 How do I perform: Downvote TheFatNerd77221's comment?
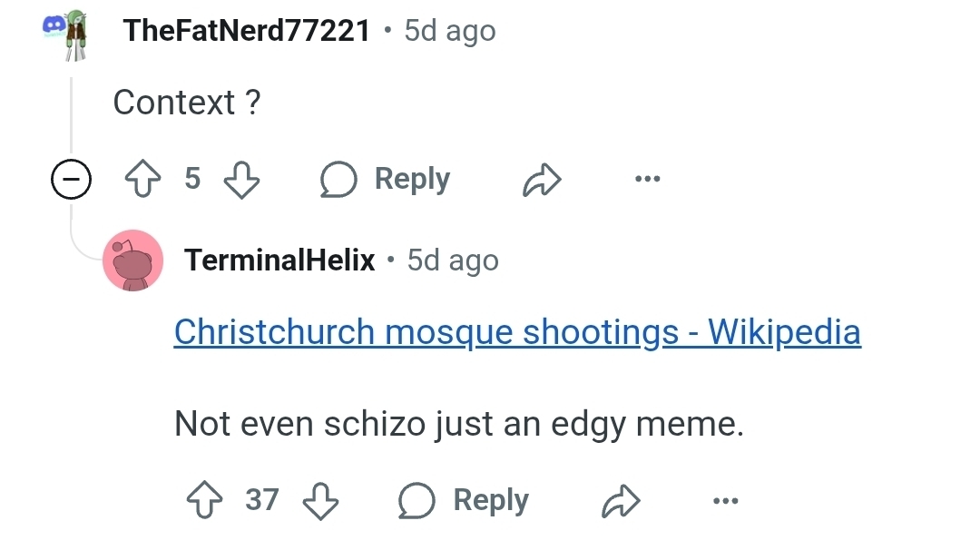point(240,180)
